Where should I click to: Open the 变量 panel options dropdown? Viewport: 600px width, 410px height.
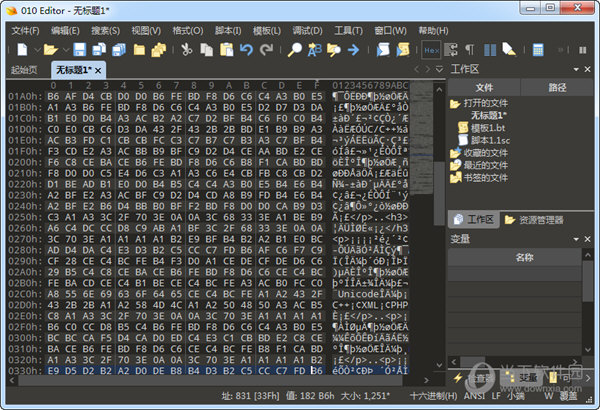(x=576, y=239)
